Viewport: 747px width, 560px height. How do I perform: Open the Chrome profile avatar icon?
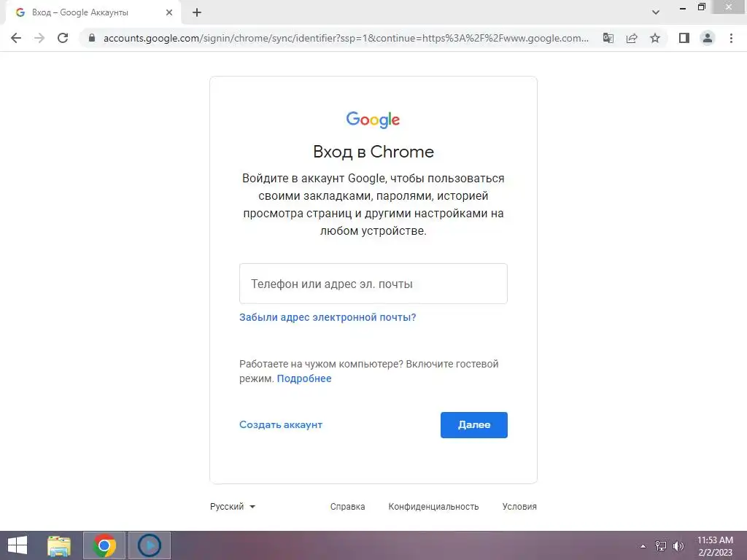(708, 38)
